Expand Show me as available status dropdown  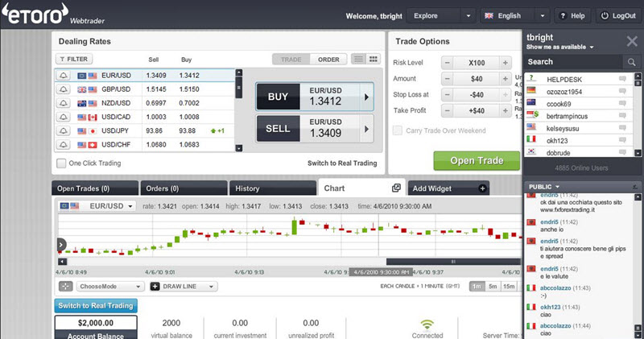(x=559, y=48)
